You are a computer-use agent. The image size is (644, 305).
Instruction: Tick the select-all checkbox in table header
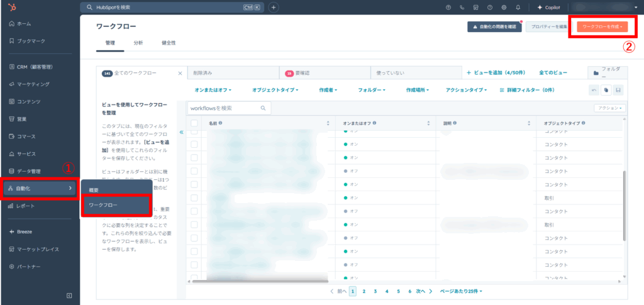coord(194,123)
